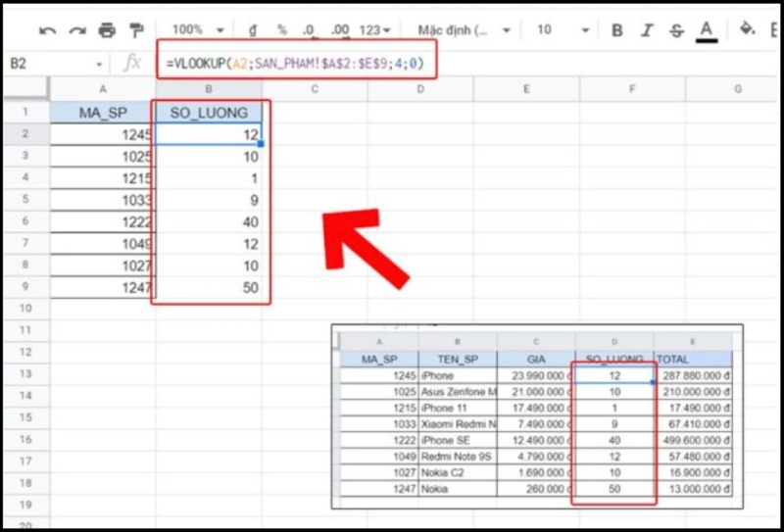Toggle bold formatting

point(617,31)
